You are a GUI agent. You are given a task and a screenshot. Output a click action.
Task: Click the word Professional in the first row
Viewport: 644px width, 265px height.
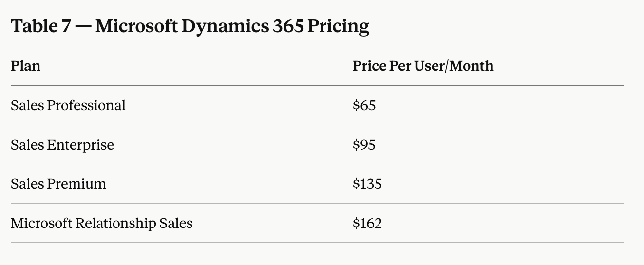86,105
